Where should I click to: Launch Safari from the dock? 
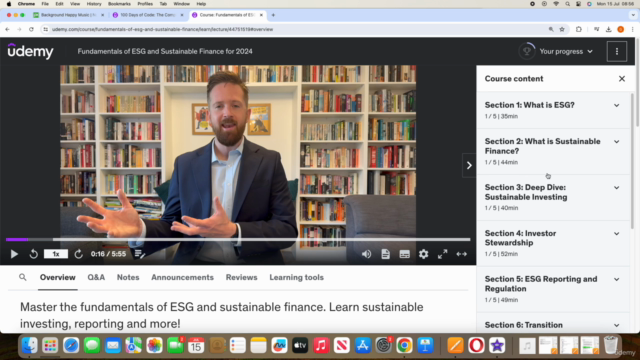click(x=71, y=346)
